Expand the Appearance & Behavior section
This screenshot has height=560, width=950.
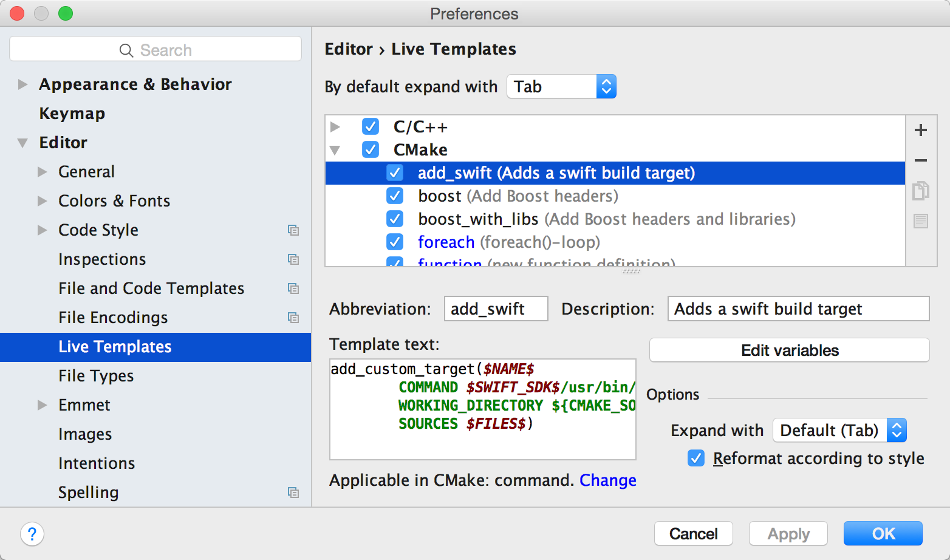click(23, 84)
